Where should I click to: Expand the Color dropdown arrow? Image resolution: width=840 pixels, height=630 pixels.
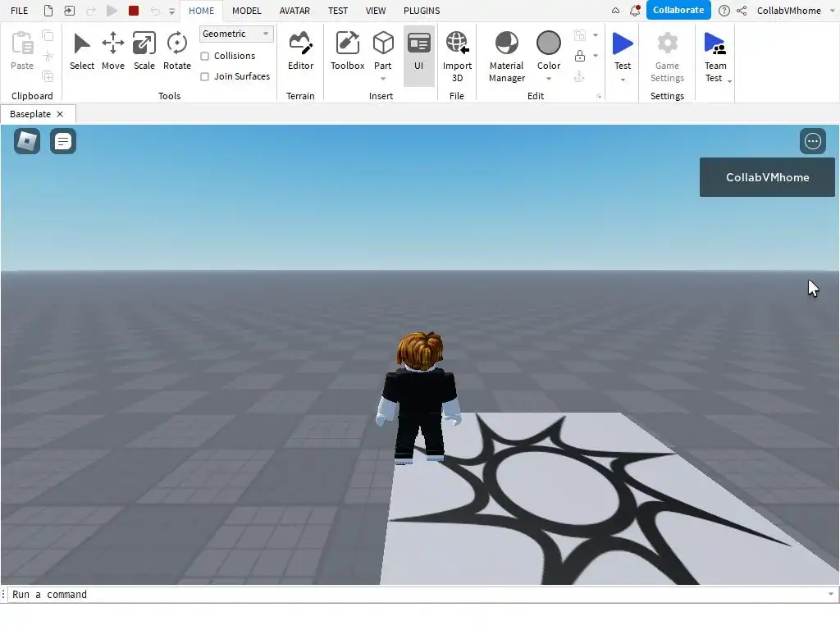click(549, 80)
